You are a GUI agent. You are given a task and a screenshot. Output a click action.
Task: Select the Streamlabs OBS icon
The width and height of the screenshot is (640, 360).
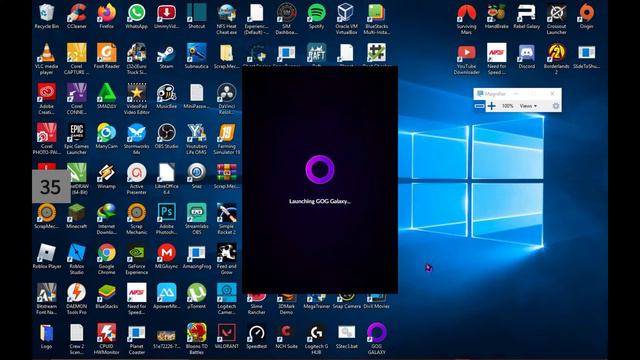coord(196,219)
